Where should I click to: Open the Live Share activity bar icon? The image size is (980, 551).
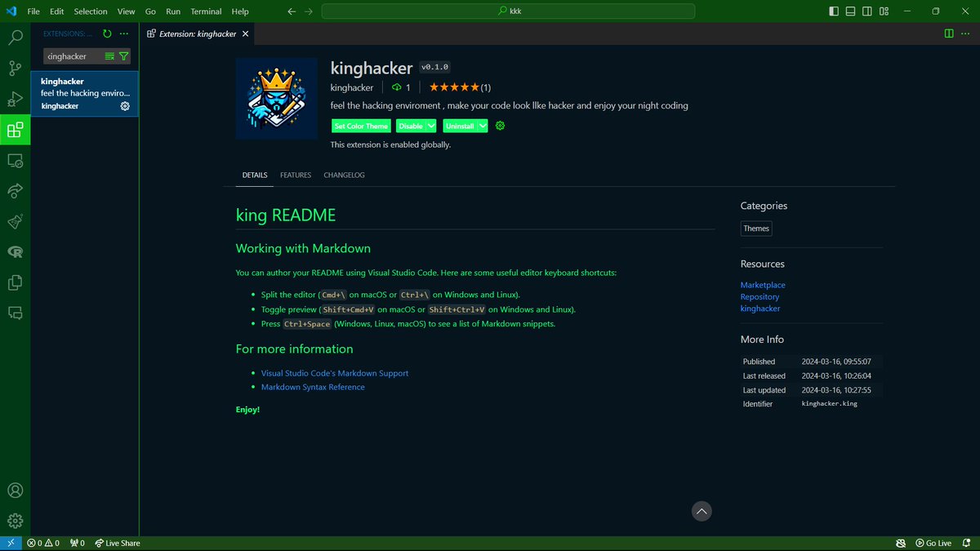click(15, 190)
